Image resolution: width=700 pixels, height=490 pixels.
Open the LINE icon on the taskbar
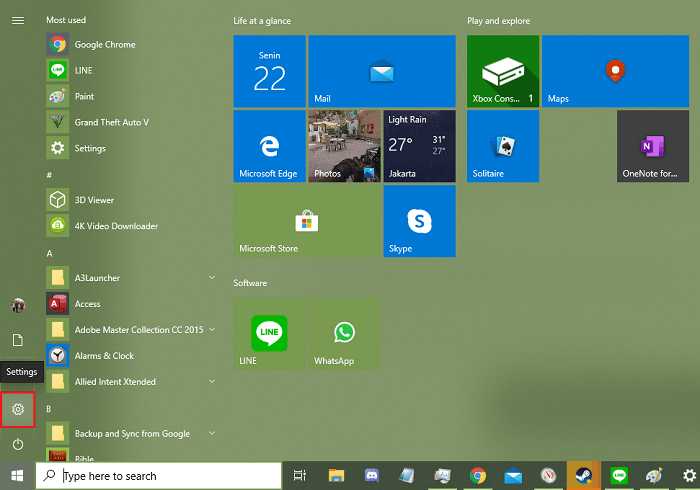coord(619,476)
